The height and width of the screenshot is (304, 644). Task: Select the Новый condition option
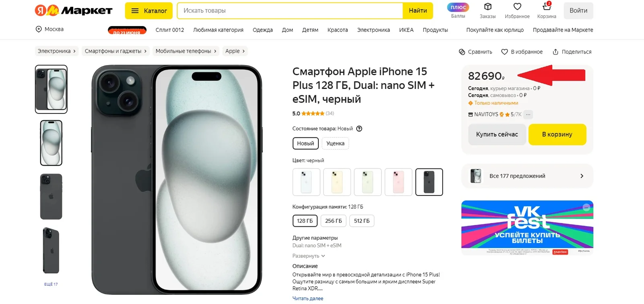pyautogui.click(x=305, y=144)
